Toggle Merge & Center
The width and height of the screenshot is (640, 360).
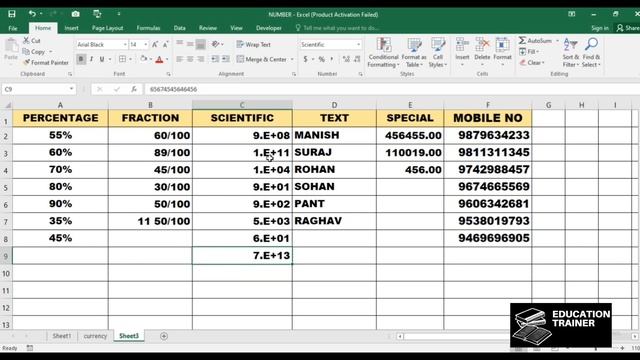(262, 59)
